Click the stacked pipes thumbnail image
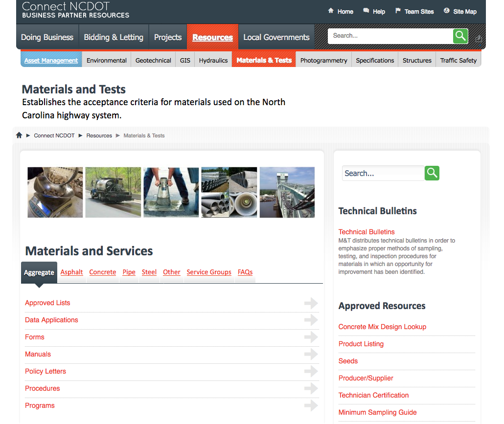The image size is (504, 424). (x=229, y=192)
